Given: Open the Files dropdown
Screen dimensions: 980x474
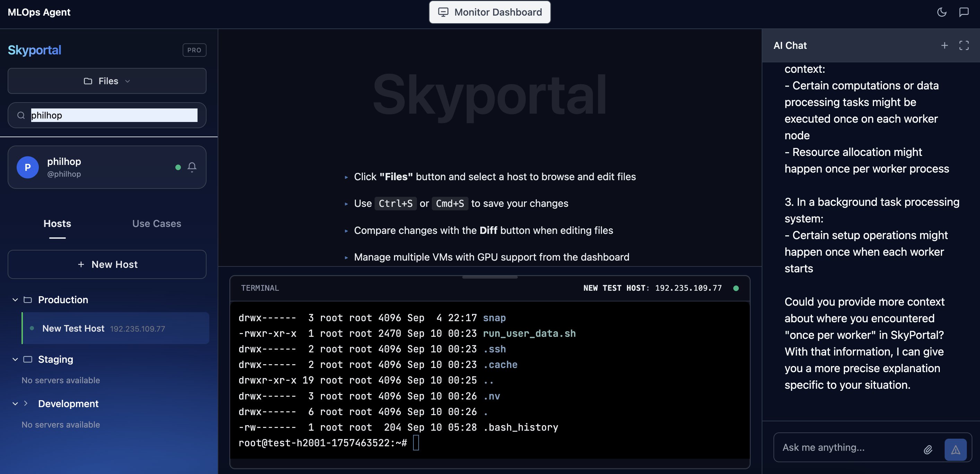Looking at the screenshot, I should [x=107, y=81].
